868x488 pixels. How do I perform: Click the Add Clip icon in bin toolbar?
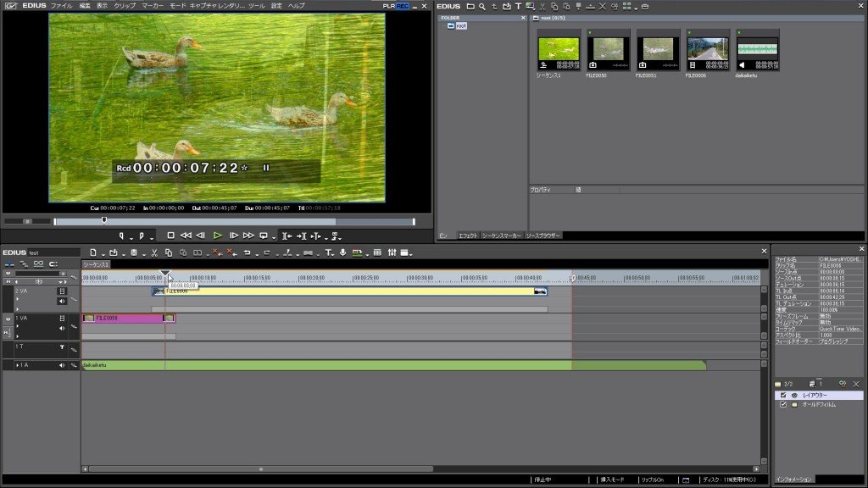(507, 7)
